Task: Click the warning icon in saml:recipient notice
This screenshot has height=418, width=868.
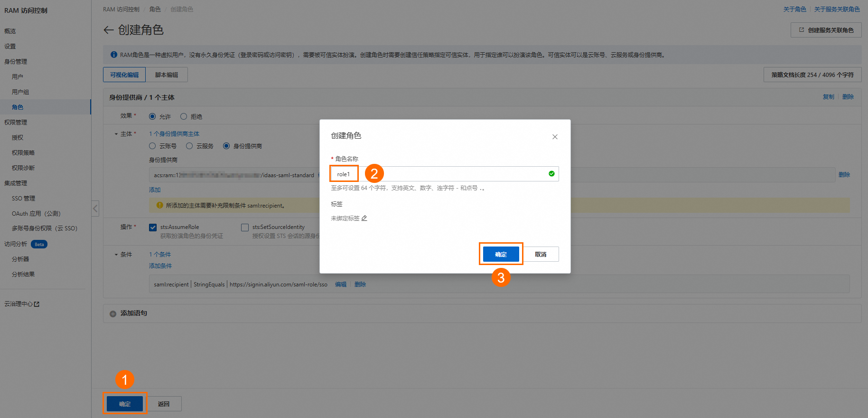Action: (159, 205)
